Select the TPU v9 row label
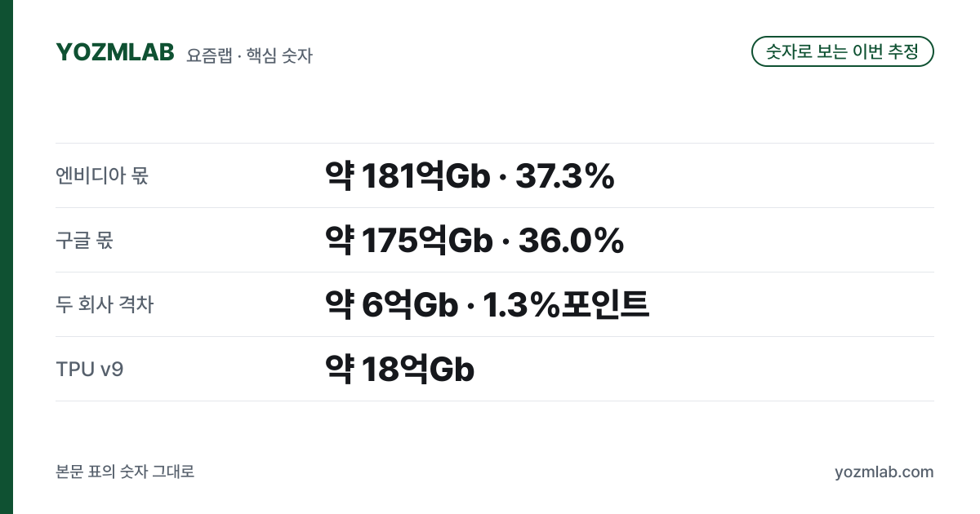The image size is (980, 514). [x=90, y=369]
